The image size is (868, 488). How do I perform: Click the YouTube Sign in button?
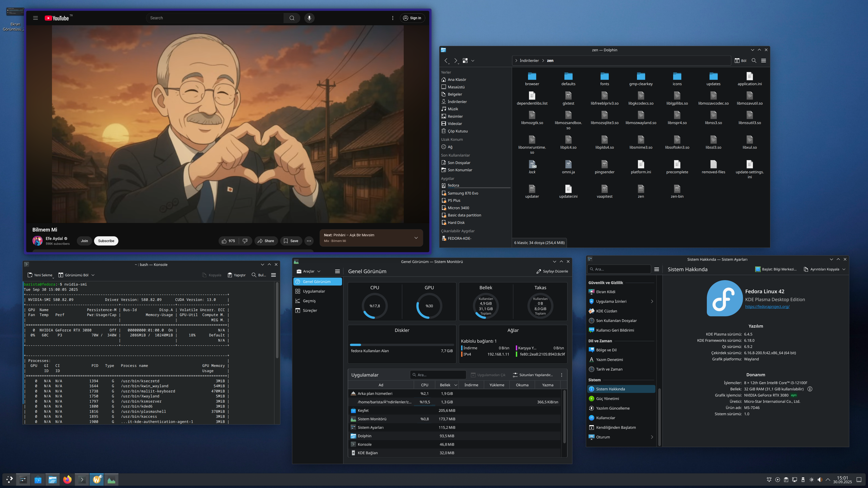pyautogui.click(x=412, y=18)
